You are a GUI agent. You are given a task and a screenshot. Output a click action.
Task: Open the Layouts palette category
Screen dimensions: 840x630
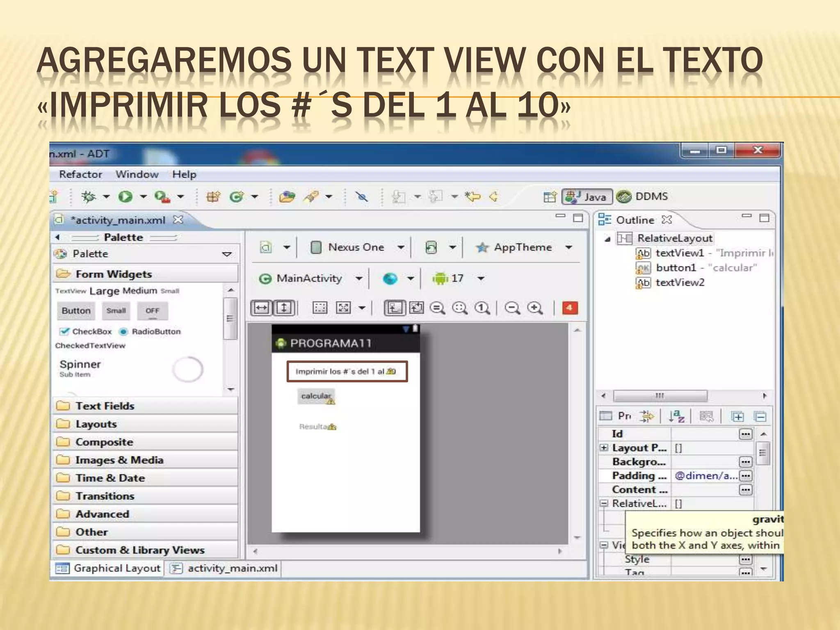click(145, 424)
